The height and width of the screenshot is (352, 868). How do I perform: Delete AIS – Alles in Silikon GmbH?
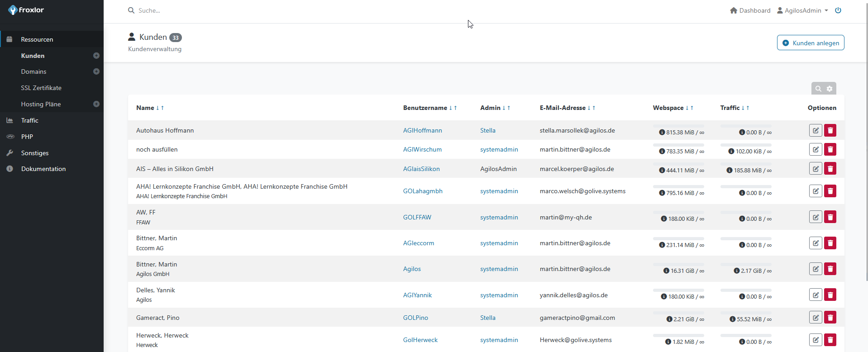830,169
